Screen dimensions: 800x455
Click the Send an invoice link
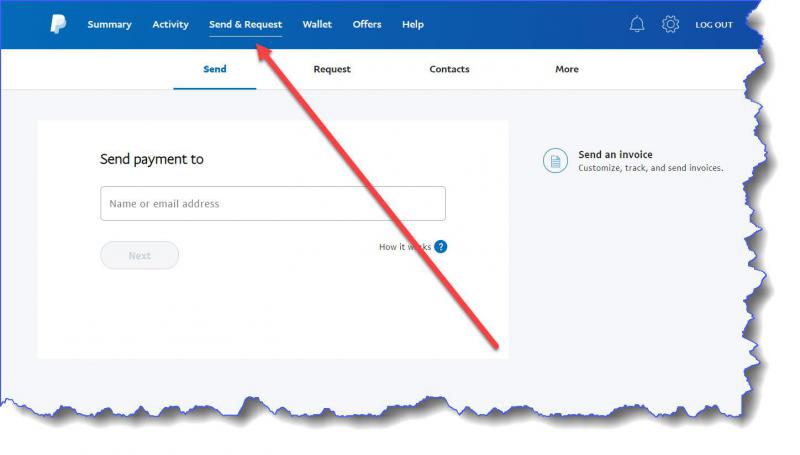coord(615,155)
